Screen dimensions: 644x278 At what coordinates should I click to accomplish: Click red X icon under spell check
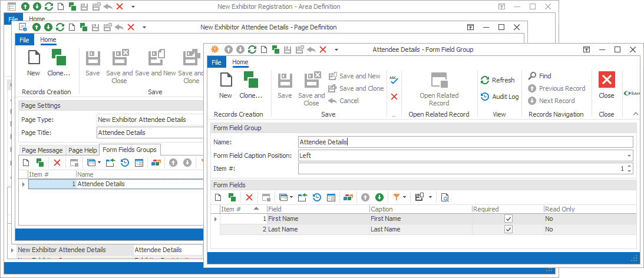click(394, 97)
